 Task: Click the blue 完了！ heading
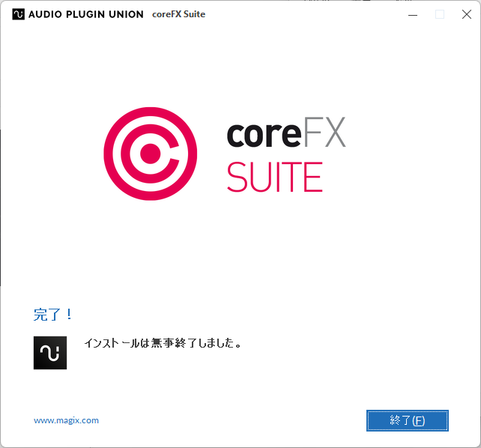pyautogui.click(x=53, y=315)
